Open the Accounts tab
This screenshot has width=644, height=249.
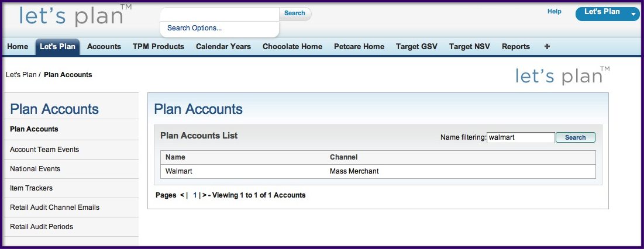click(104, 47)
